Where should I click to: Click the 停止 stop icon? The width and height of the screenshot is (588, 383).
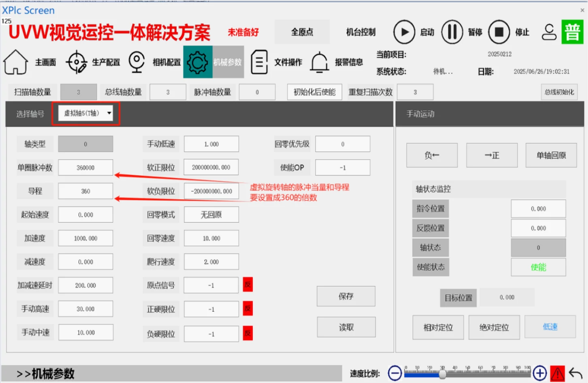499,32
